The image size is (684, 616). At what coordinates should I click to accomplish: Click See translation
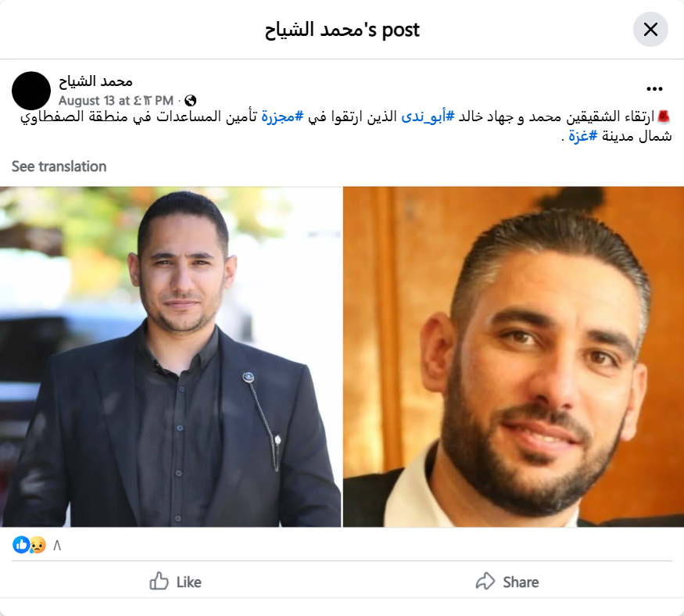pyautogui.click(x=59, y=167)
